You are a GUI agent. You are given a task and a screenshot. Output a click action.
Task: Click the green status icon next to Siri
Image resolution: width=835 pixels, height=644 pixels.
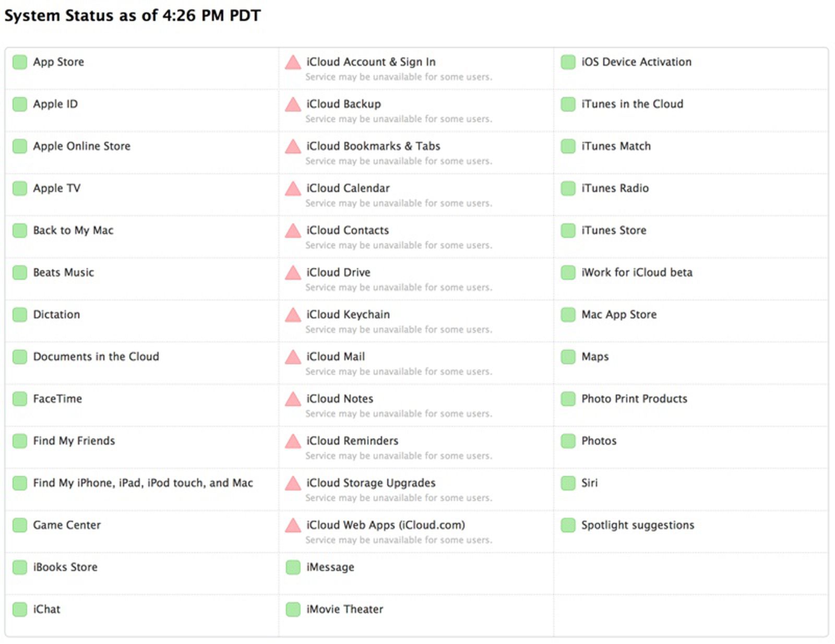568,483
